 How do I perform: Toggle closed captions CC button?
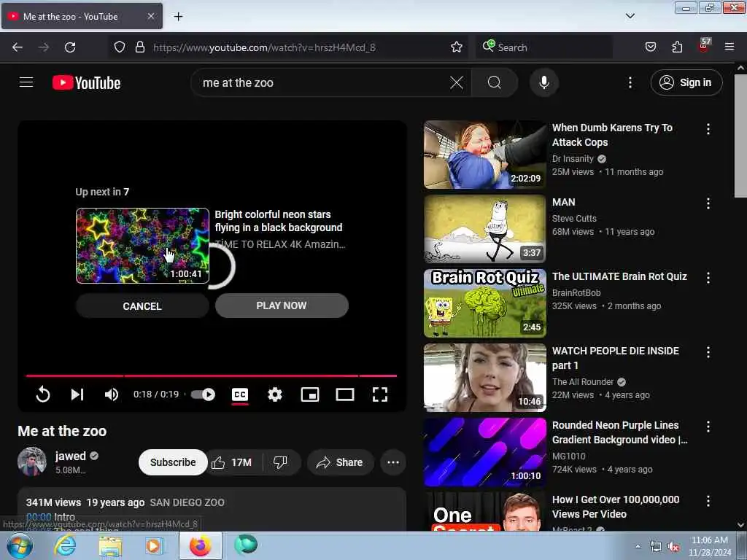[x=240, y=394]
